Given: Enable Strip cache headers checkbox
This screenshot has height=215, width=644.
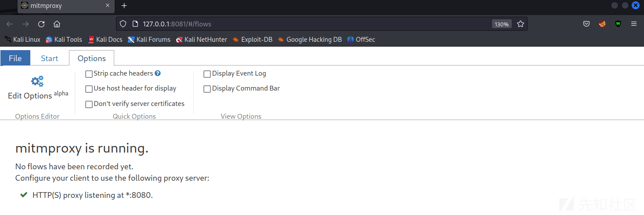Looking at the screenshot, I should click(89, 74).
